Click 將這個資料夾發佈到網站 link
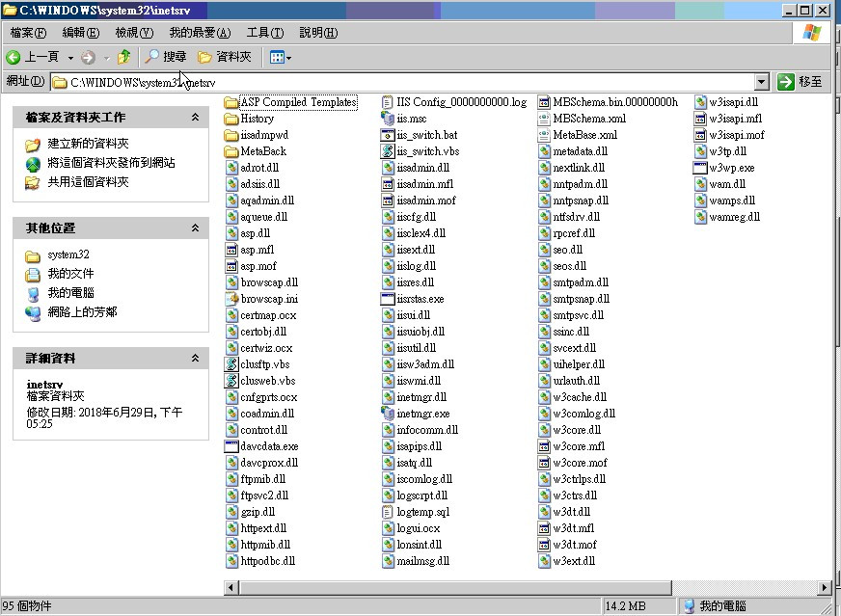The width and height of the screenshot is (841, 616). [x=111, y=163]
